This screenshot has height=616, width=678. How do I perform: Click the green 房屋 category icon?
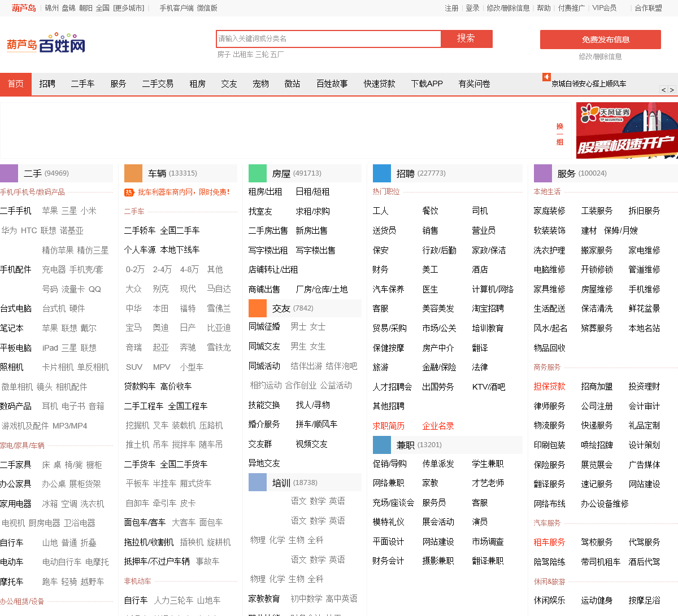pos(258,173)
